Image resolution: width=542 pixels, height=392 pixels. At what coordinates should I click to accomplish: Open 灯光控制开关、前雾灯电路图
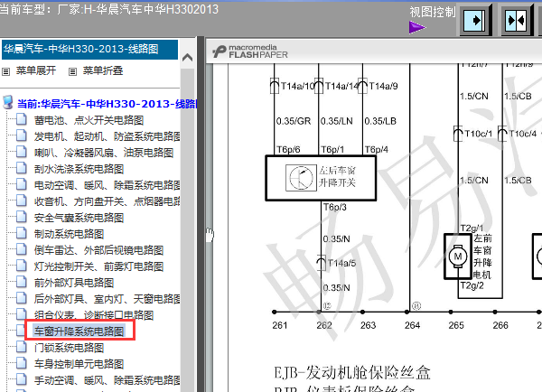[98, 266]
